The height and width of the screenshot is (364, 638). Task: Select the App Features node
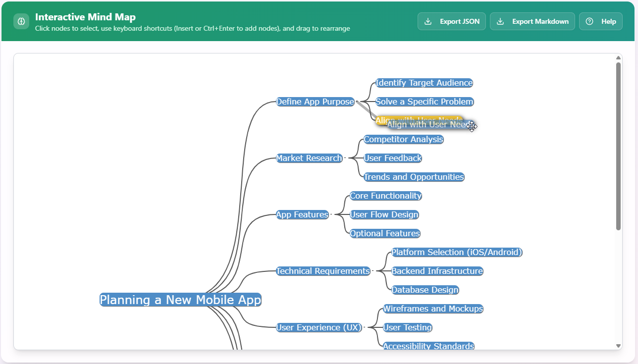click(x=302, y=214)
